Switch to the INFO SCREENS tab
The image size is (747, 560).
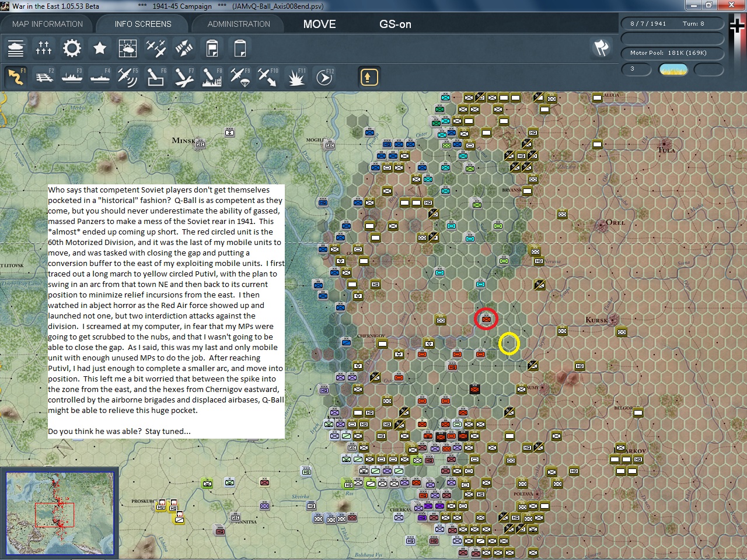[x=143, y=24]
